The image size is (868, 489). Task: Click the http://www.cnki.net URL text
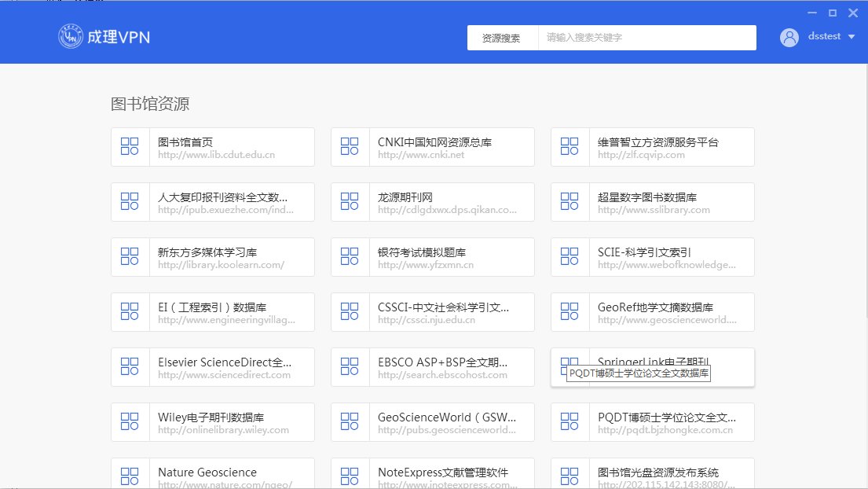coord(421,155)
